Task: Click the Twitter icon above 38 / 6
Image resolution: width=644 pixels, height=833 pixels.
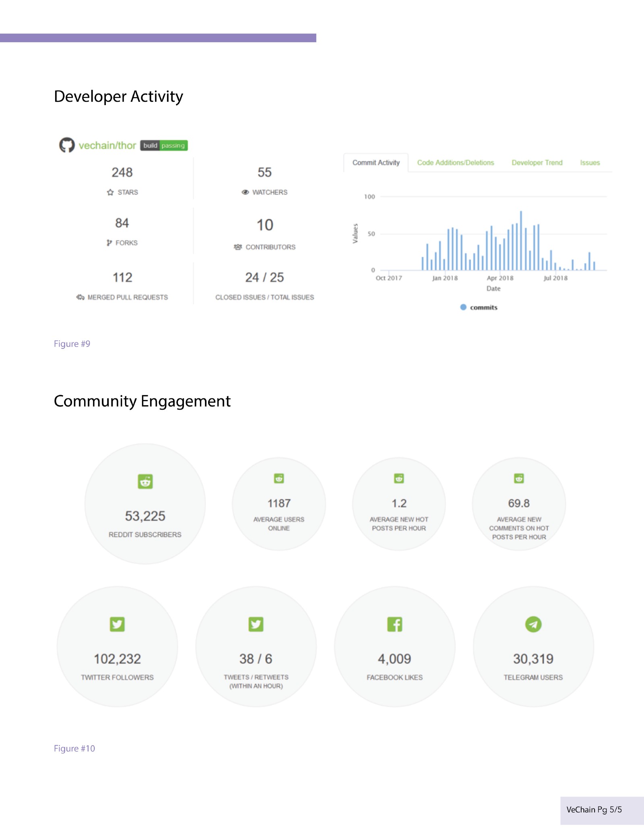Action: pos(256,624)
